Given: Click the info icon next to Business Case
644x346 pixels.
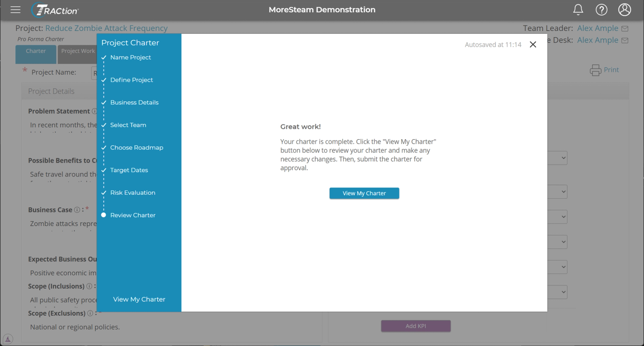Looking at the screenshot, I should tap(77, 210).
